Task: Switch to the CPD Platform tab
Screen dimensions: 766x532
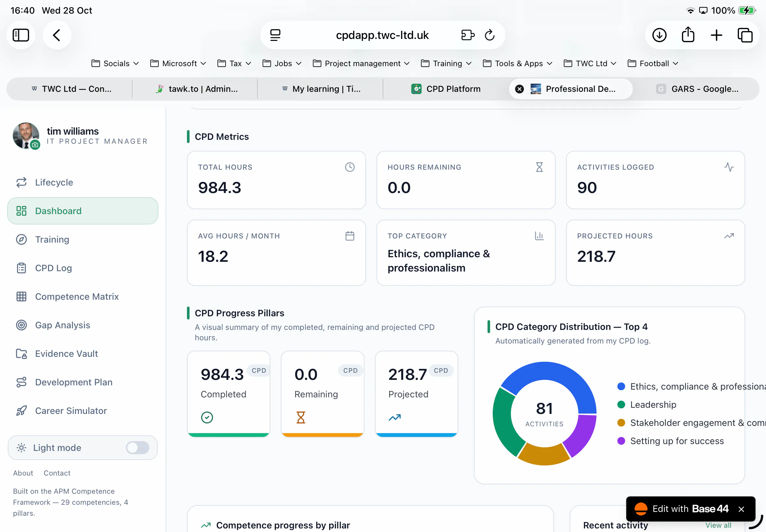Action: (446, 89)
